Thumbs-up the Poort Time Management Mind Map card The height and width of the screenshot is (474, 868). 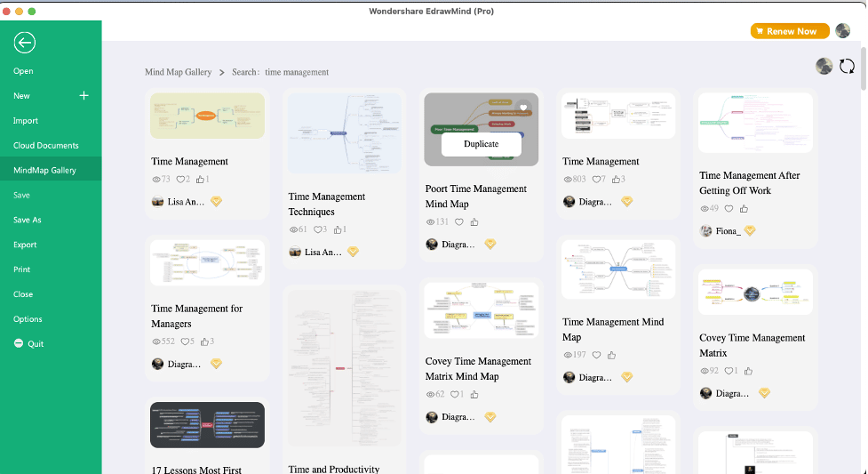[x=474, y=221]
